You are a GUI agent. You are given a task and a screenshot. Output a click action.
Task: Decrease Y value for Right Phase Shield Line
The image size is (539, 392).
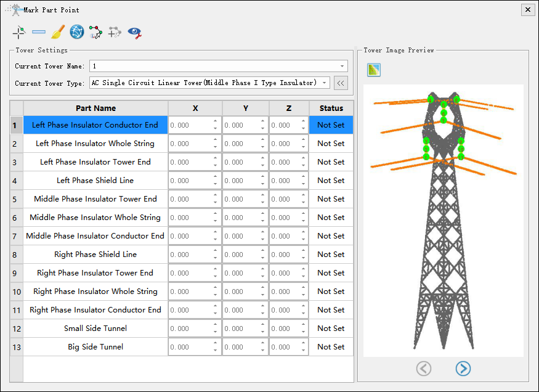[x=262, y=258]
